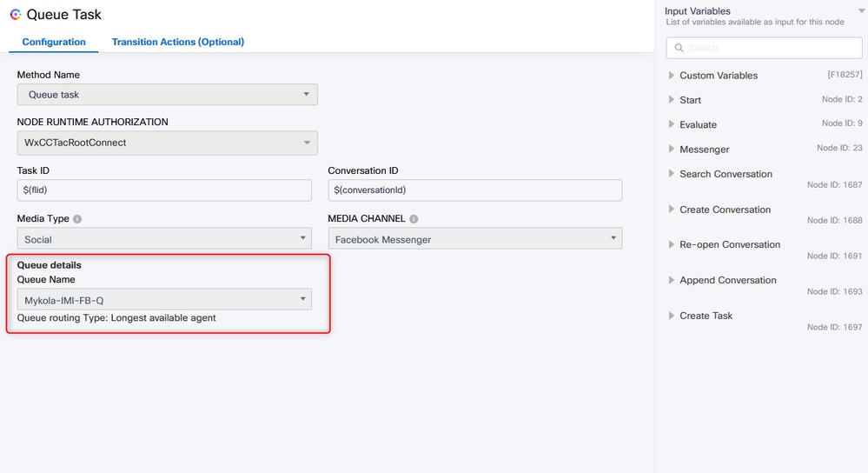Switch to Transition Actions (Optional) tab
Screen dimensions: 868x473
[178, 42]
